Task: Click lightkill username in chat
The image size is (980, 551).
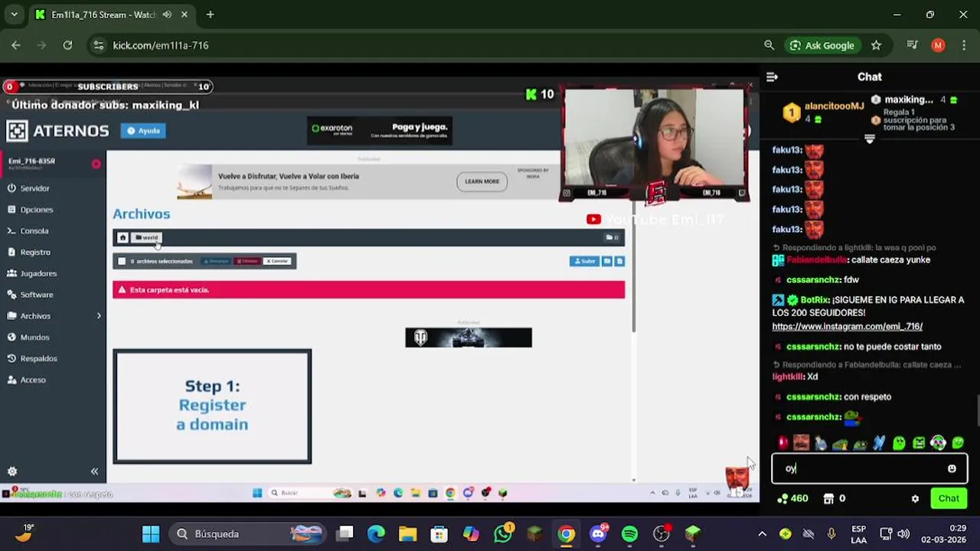Action: tap(789, 377)
